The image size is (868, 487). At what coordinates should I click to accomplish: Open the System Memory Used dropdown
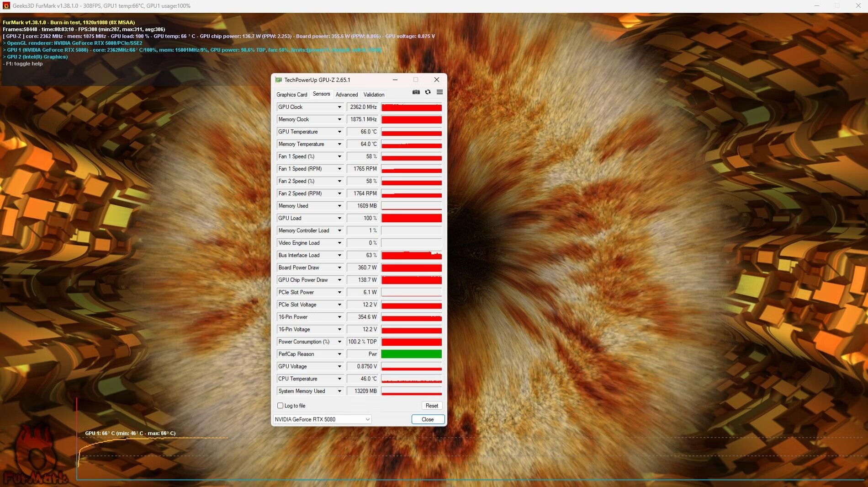coord(339,391)
